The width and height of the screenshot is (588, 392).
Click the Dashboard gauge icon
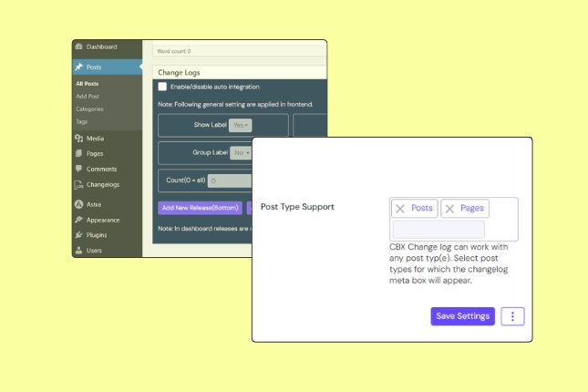pyautogui.click(x=78, y=46)
